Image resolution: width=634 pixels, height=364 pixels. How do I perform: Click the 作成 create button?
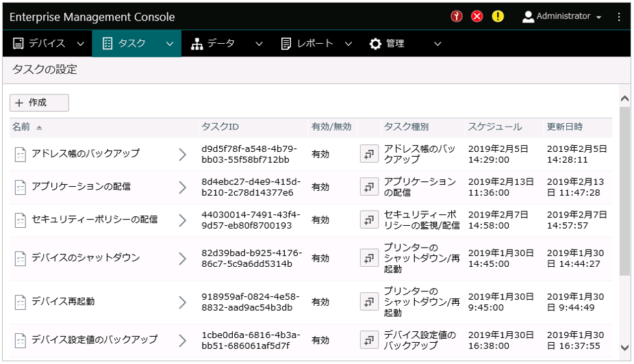[39, 103]
